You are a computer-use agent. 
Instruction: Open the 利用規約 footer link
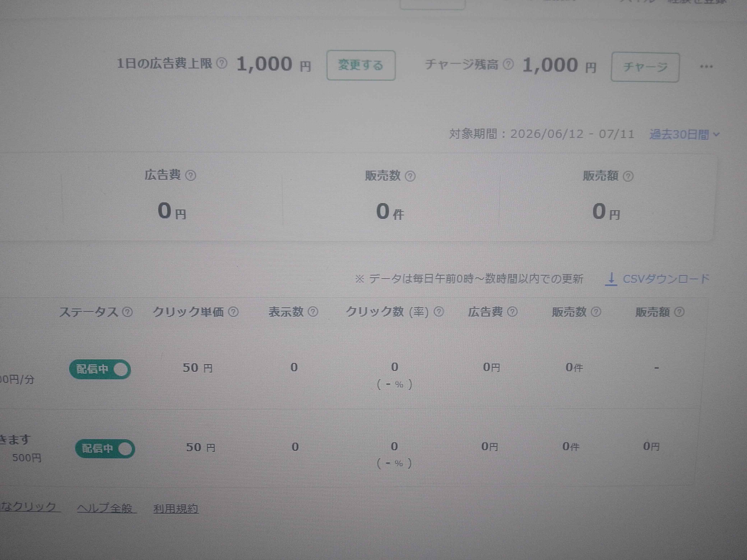[x=176, y=508]
